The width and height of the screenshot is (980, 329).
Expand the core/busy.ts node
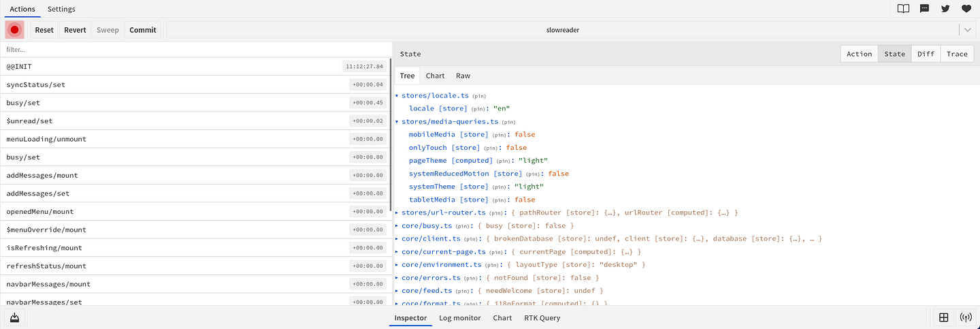tap(397, 225)
